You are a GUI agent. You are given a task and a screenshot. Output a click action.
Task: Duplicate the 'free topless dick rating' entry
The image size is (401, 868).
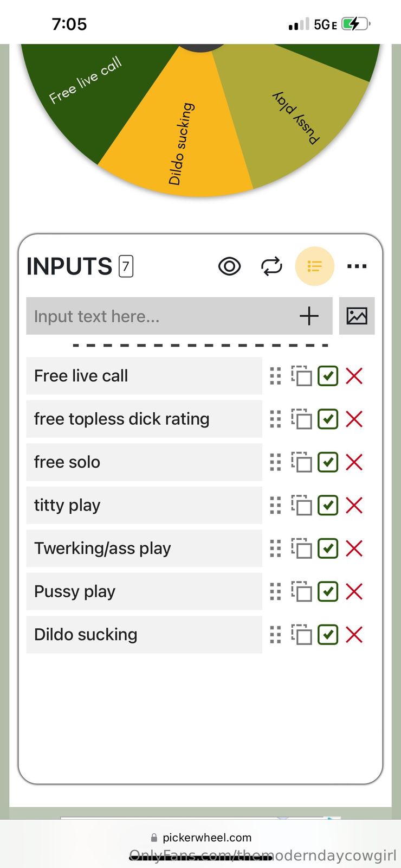click(x=302, y=419)
